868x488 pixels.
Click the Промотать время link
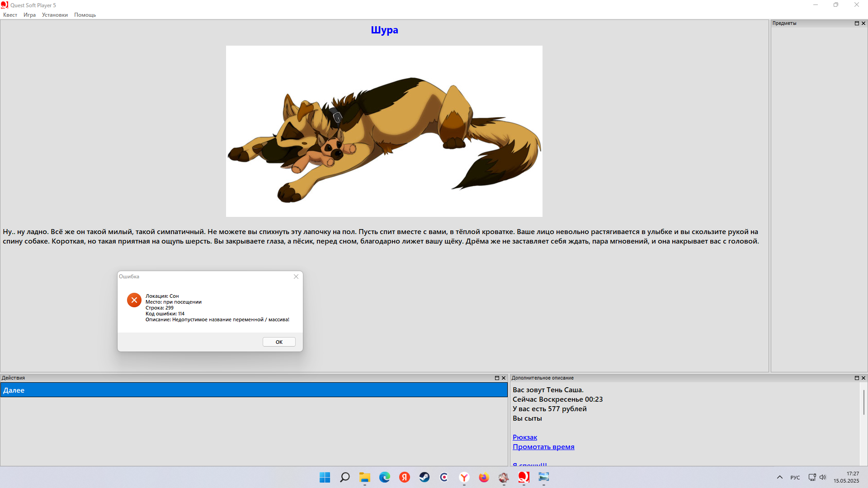pyautogui.click(x=543, y=447)
